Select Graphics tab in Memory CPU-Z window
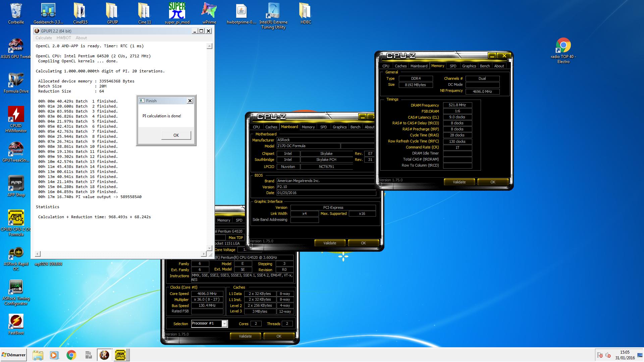Image resolution: width=644 pixels, height=362 pixels. click(x=469, y=66)
